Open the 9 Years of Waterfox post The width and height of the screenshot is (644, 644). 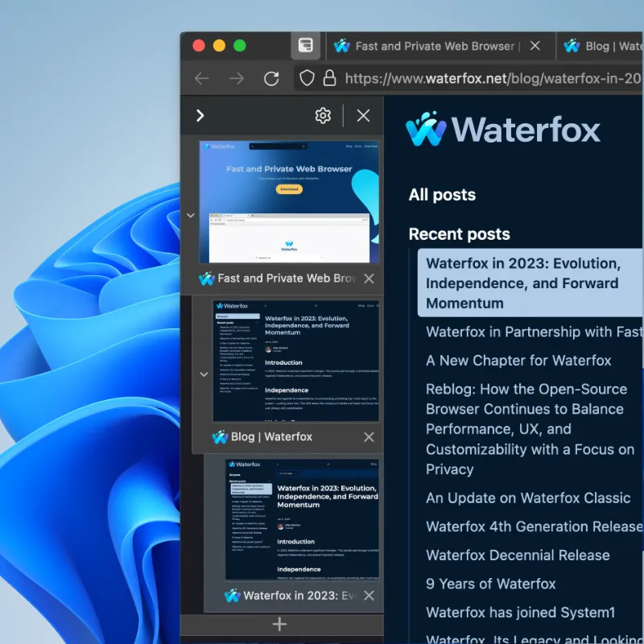coord(493,584)
